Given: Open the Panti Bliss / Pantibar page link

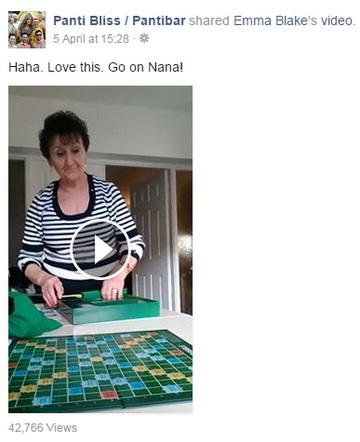Looking at the screenshot, I should (119, 21).
